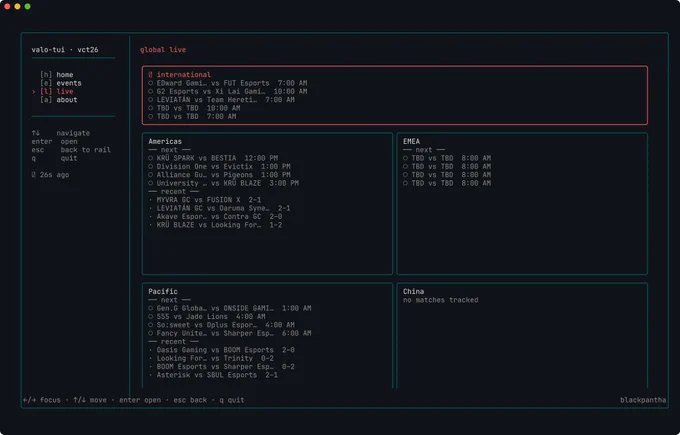Focus the EMEA panel heading
680x435 pixels.
[x=411, y=141]
